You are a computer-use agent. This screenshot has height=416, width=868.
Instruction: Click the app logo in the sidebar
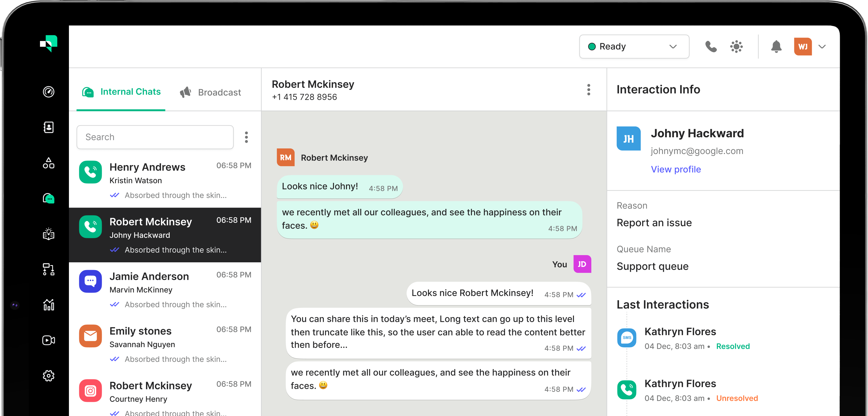[49, 43]
